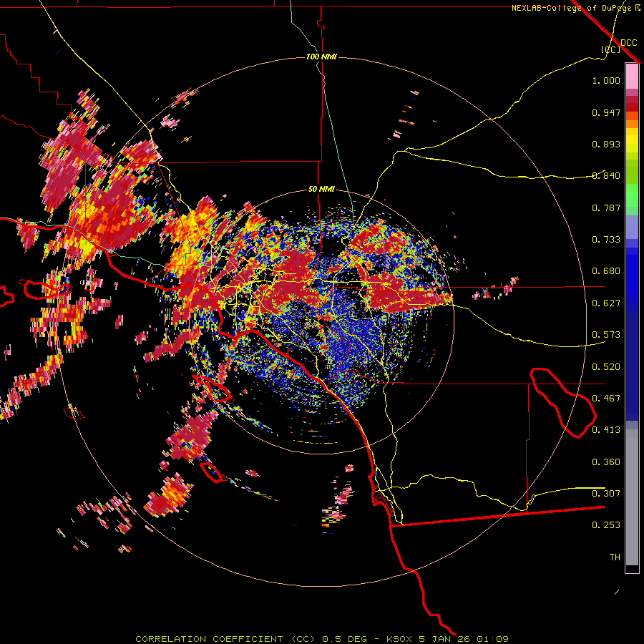
Task: Pick the gray segment of the color bar
Action: pyautogui.click(x=632, y=497)
